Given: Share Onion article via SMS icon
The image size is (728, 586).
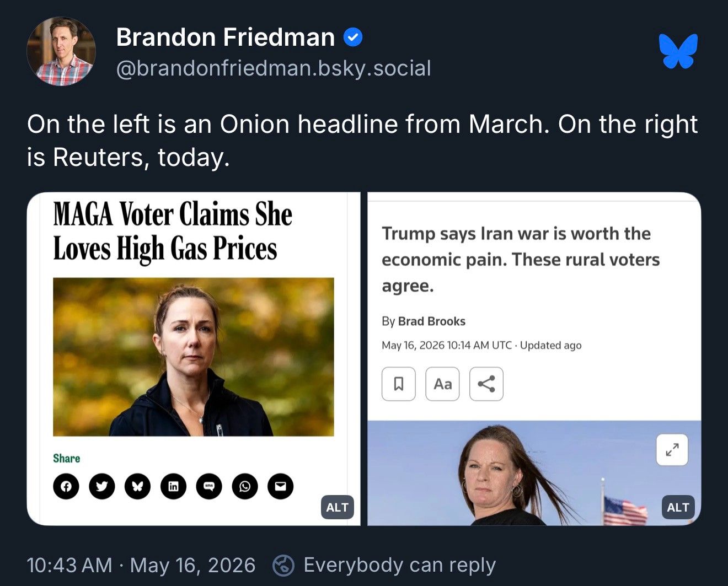Looking at the screenshot, I should click(x=209, y=486).
